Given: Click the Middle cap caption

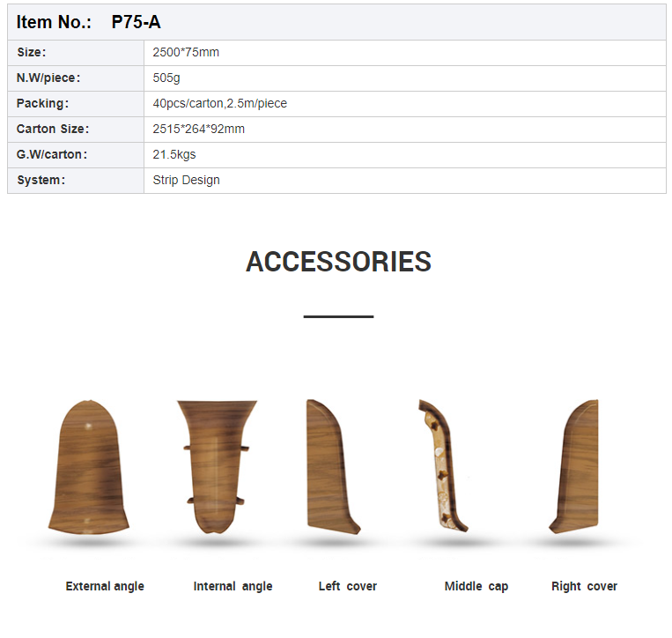Looking at the screenshot, I should point(476,586).
